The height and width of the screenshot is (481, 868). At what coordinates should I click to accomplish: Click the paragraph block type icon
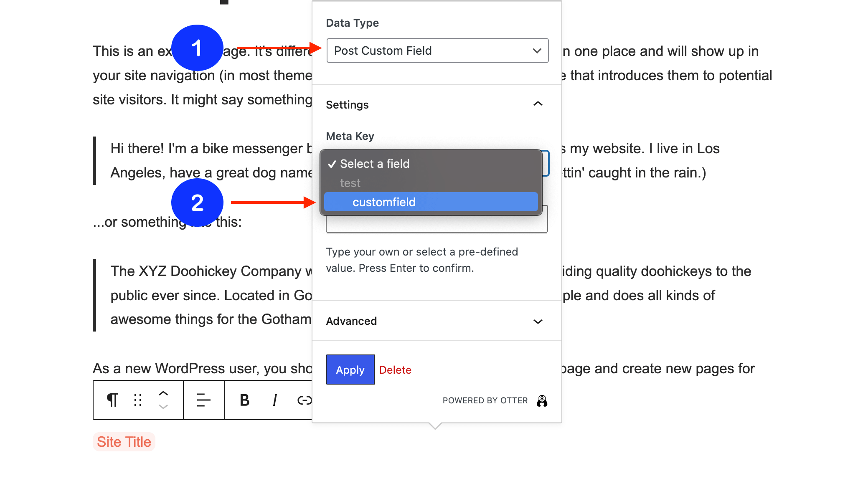(112, 400)
